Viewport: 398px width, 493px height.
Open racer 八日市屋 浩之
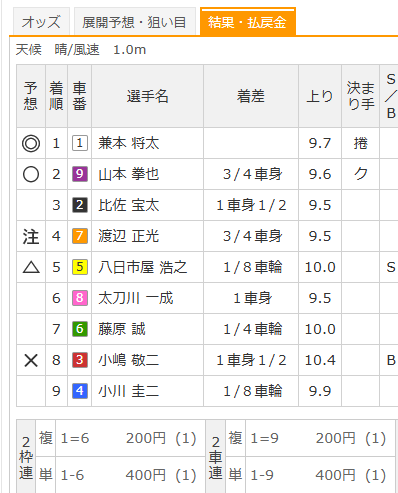point(143,267)
